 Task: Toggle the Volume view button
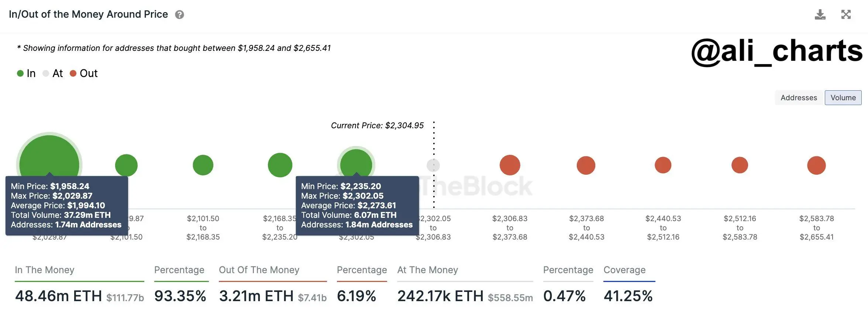843,97
